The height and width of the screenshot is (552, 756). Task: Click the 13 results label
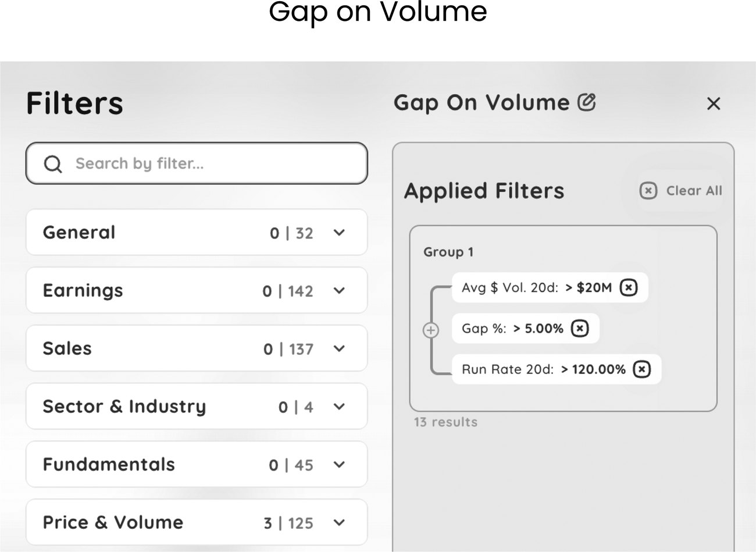coord(445,422)
